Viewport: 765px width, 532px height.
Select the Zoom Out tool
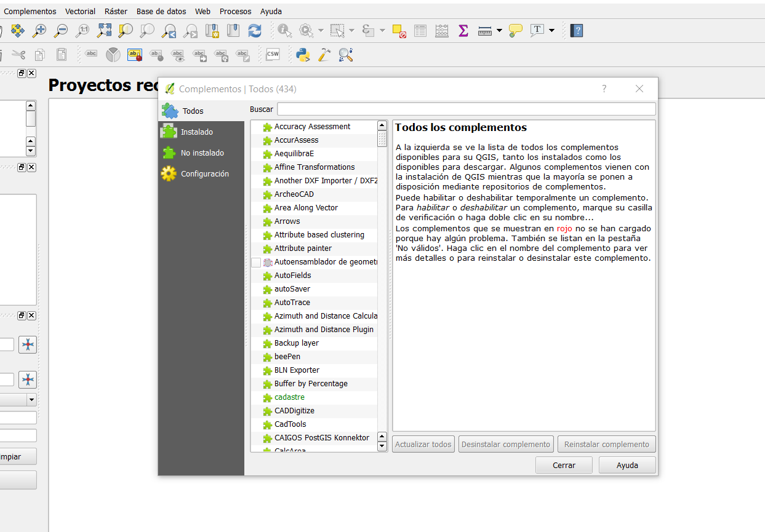pyautogui.click(x=61, y=30)
